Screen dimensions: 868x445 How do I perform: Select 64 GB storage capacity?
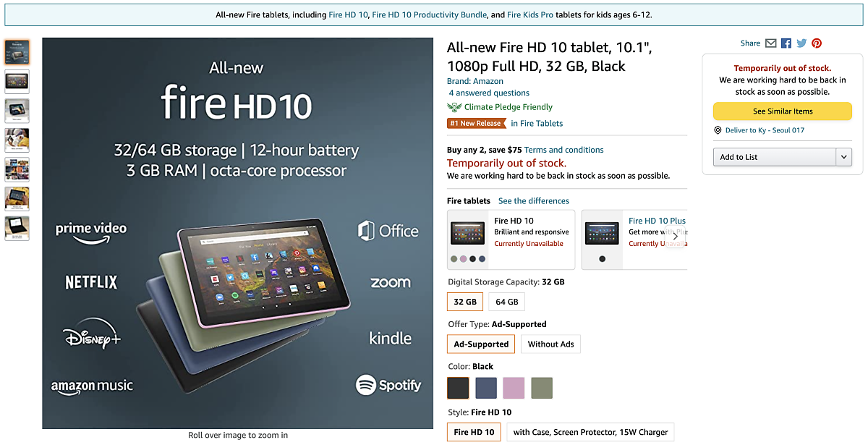[x=507, y=302]
